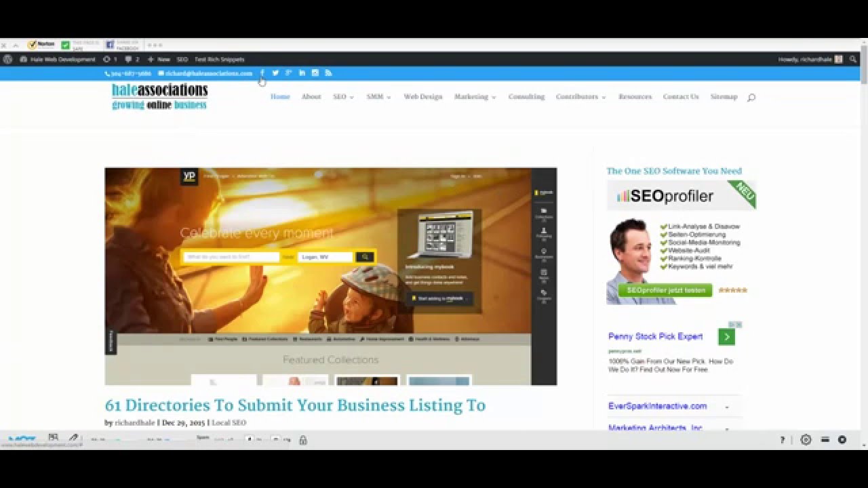The image size is (868, 488).
Task: Open the Norton toolbar logo
Action: pos(41,45)
